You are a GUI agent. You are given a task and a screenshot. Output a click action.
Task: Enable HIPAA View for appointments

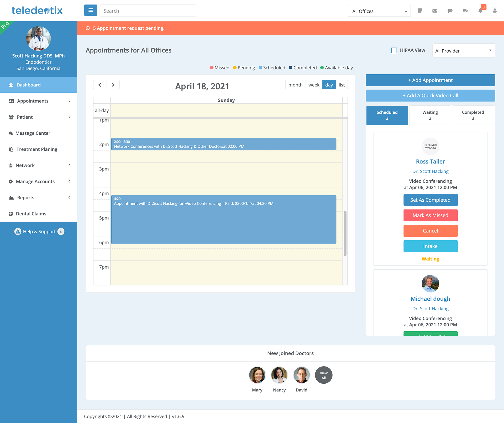click(x=393, y=50)
